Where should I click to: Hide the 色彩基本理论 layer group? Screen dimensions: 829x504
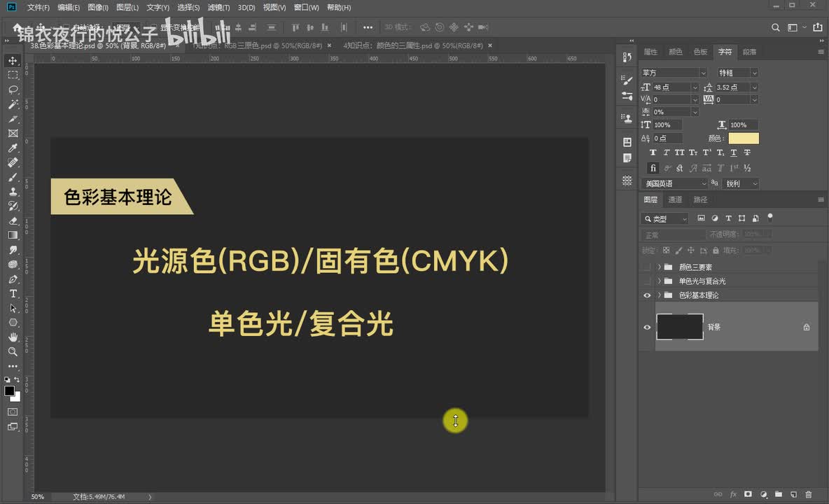click(x=646, y=295)
